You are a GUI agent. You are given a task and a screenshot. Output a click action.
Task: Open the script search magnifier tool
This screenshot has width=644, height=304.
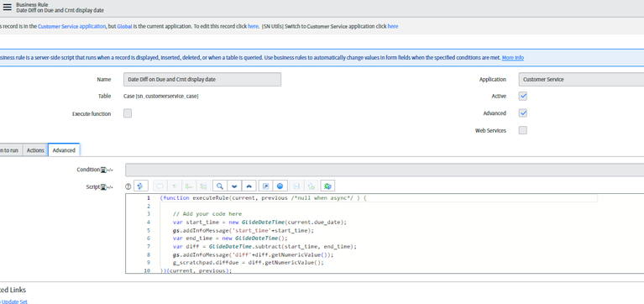coord(220,186)
